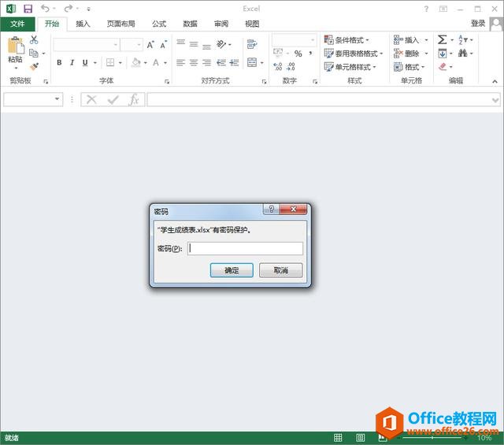The height and width of the screenshot is (445, 504).
Task: Click Increase Decimal icon
Action: pyautogui.click(x=278, y=67)
